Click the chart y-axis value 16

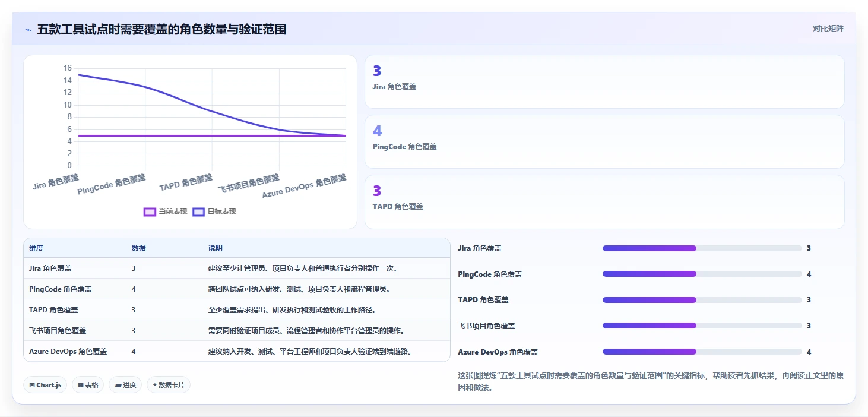68,68
